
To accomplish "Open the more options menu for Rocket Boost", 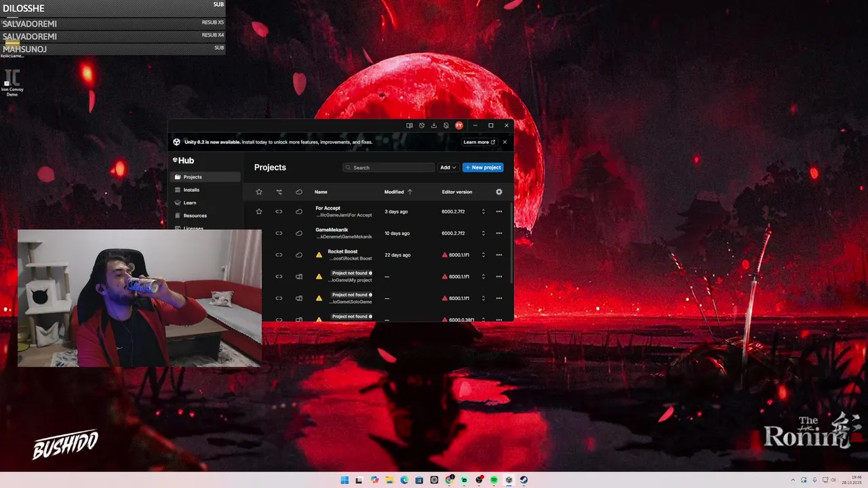I will click(x=499, y=255).
